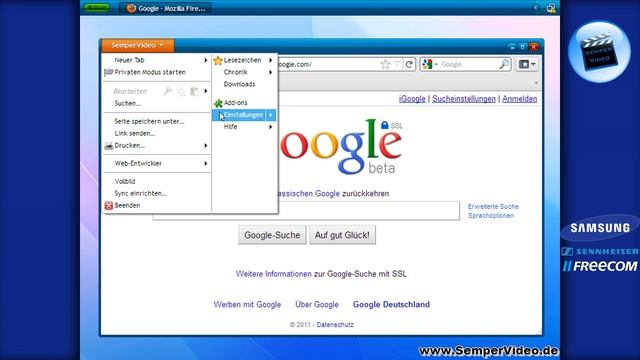Image resolution: width=640 pixels, height=360 pixels.
Task: Open Werben mit Google link
Action: click(x=247, y=304)
